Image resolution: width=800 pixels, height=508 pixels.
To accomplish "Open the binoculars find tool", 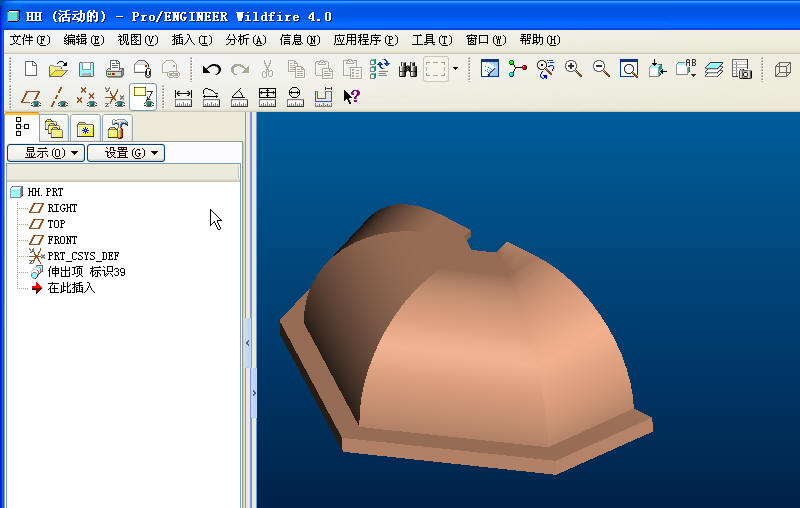I will point(408,69).
